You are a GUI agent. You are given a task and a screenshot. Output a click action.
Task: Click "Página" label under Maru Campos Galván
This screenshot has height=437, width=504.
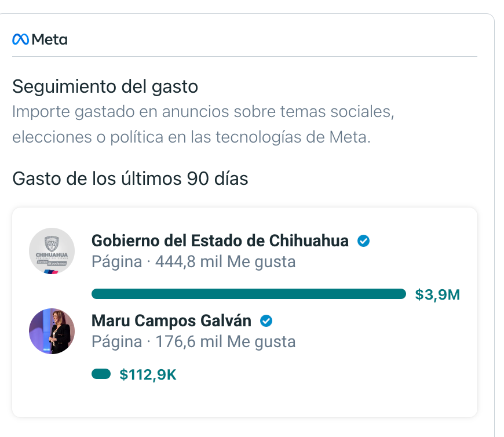(116, 342)
